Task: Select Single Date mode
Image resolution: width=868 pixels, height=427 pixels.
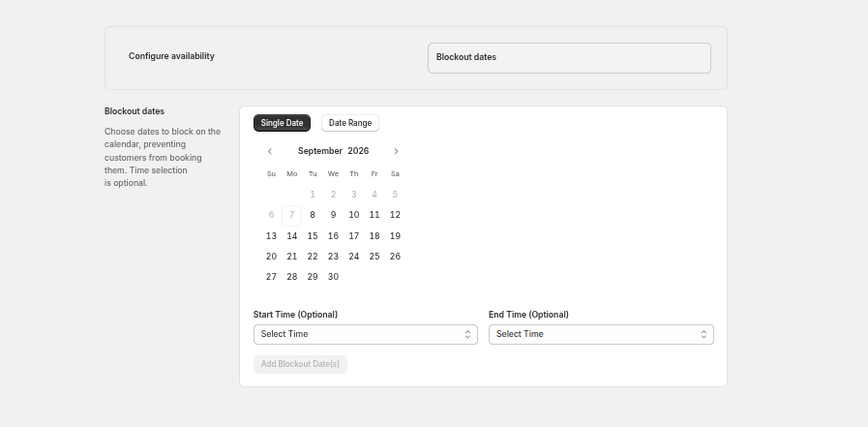Action: (282, 123)
